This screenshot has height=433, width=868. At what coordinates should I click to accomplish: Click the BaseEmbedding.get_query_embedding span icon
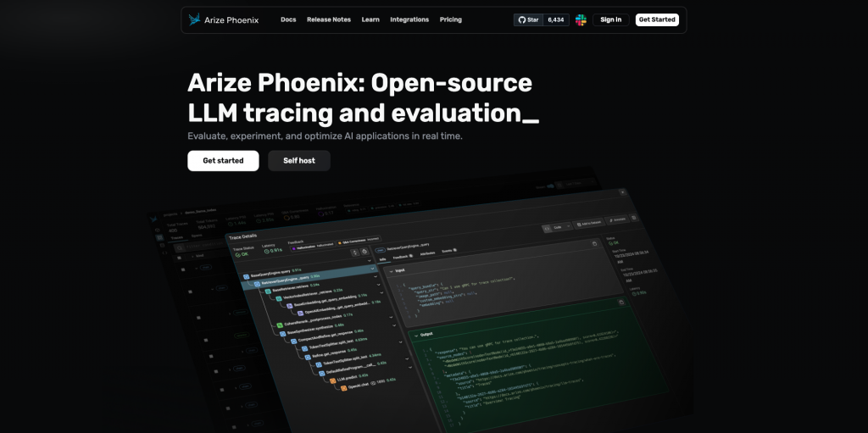[290, 306]
